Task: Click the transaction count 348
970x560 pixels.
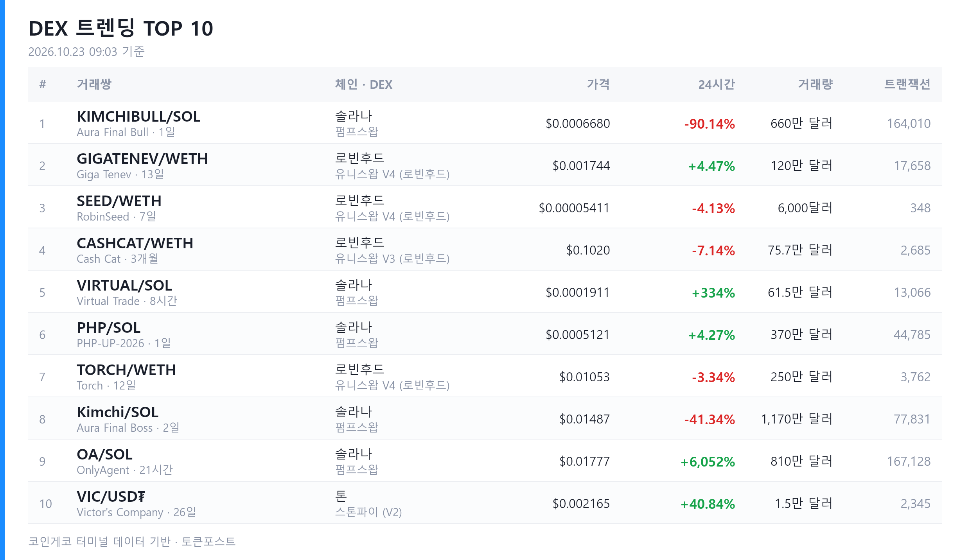Action: tap(921, 208)
